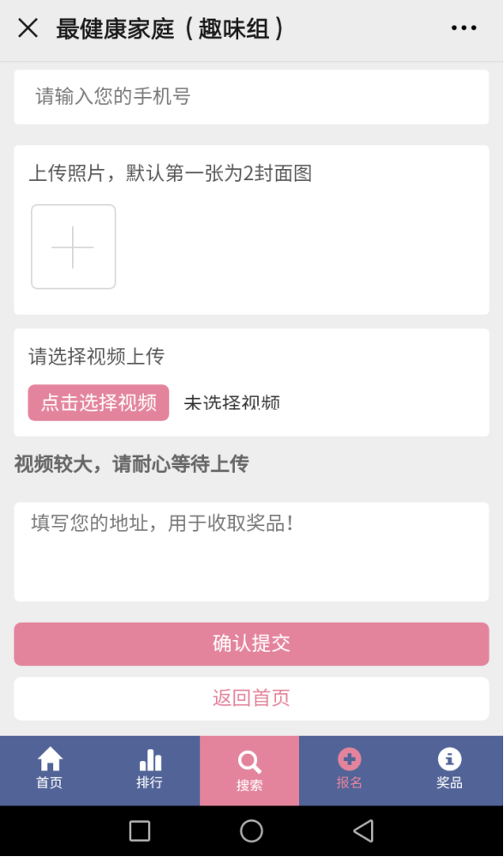This screenshot has width=504, height=857.
Task: Tap the house icon on 首页 tab
Action: 50,758
